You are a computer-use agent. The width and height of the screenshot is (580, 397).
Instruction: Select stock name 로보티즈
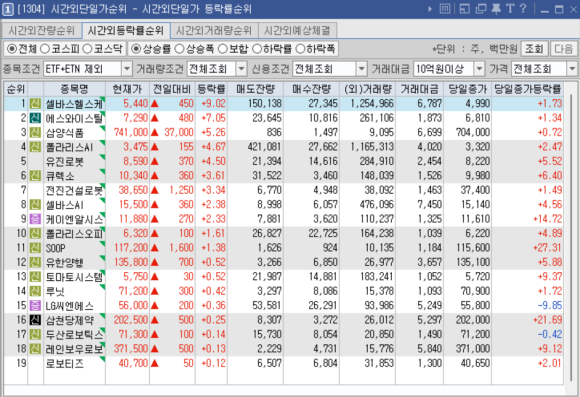[65, 364]
